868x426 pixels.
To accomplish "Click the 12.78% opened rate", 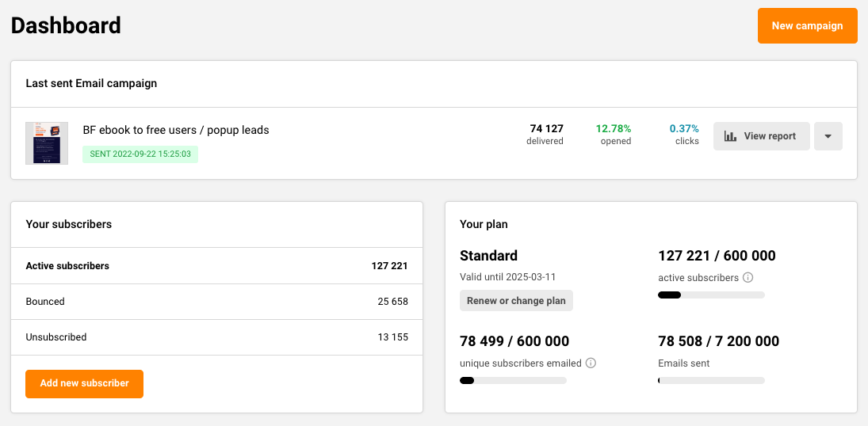I will 614,135.
